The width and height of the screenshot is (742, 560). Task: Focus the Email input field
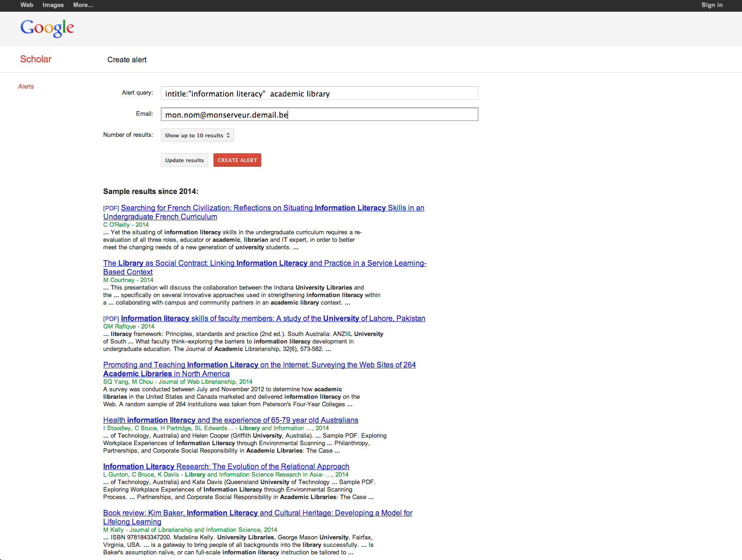319,114
